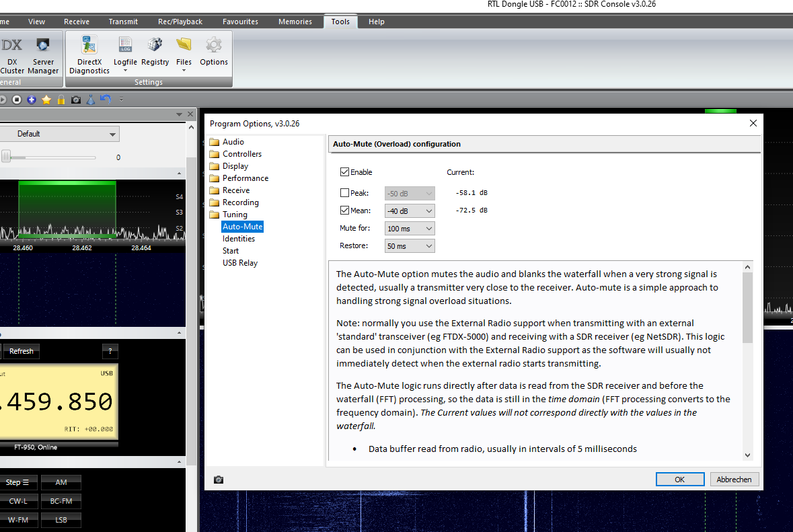The width and height of the screenshot is (793, 532).
Task: Check the Peak threshold checkbox
Action: pos(345,193)
